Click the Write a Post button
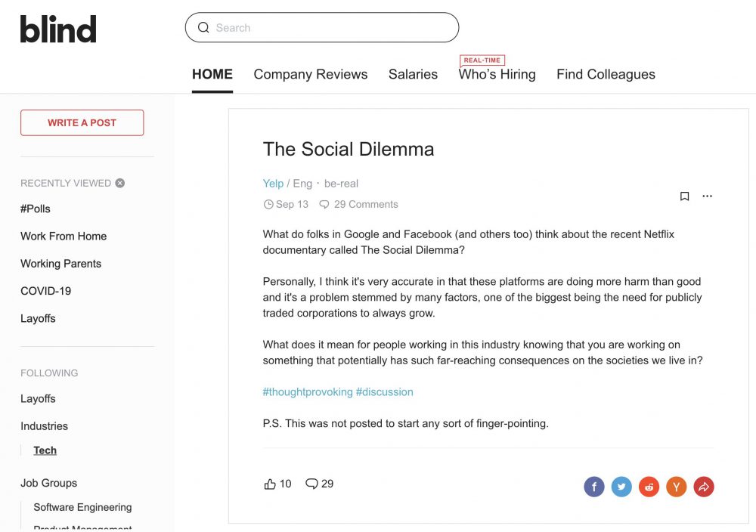Viewport: 756px width, 532px height. pos(82,123)
